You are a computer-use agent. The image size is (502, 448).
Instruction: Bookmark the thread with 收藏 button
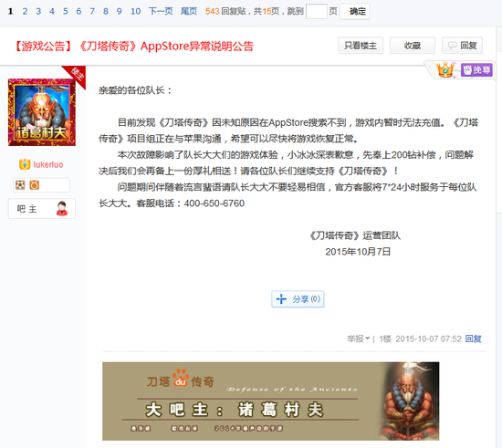pyautogui.click(x=413, y=46)
